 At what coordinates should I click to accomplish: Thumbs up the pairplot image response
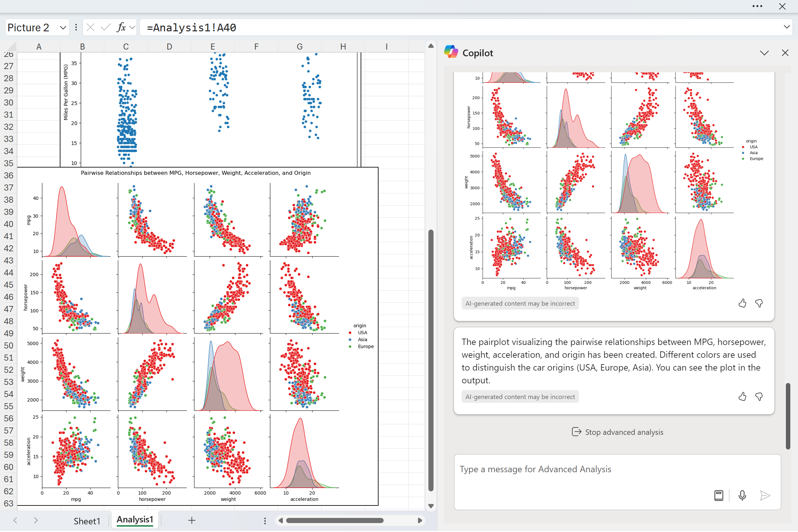742,303
